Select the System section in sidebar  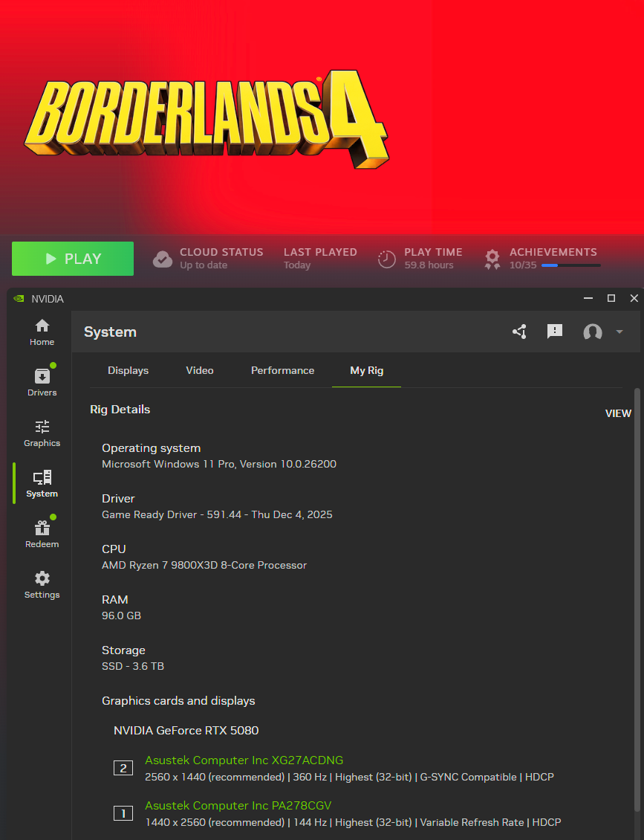[42, 484]
